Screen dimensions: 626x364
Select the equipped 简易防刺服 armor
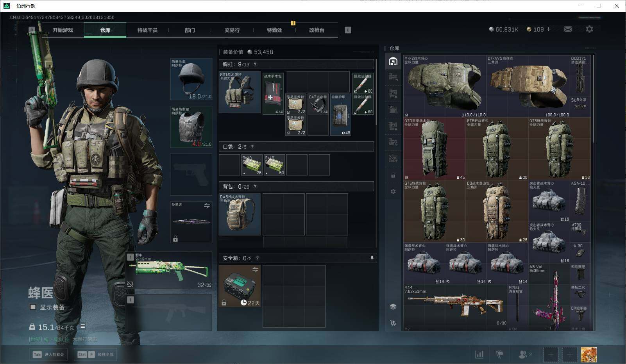point(191,127)
